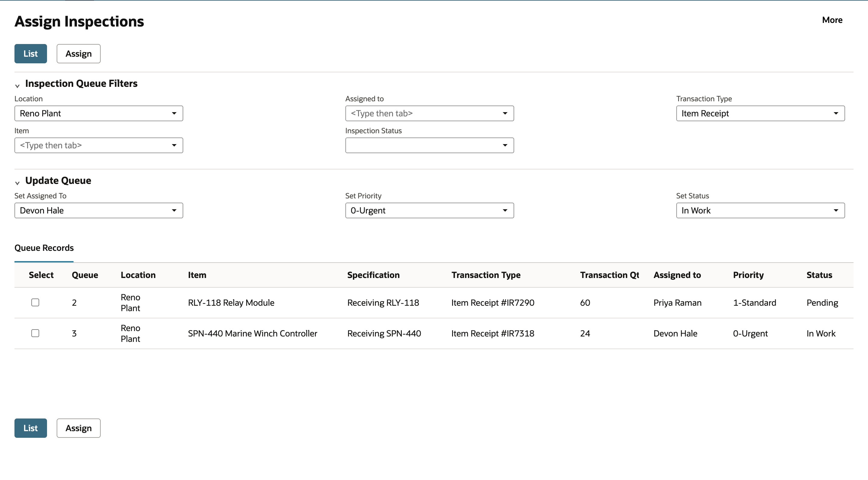Click the Receiving SPN-440 specification cell
The width and height of the screenshot is (868, 480).
tap(384, 333)
